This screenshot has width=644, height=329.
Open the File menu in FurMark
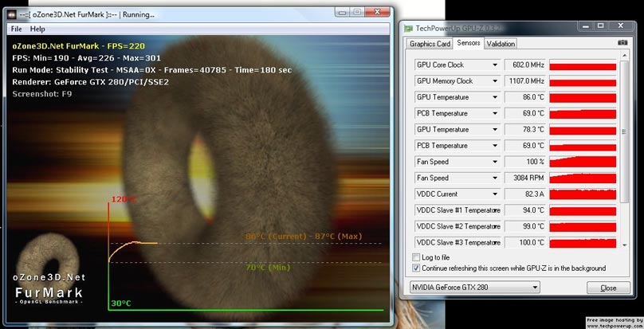point(17,29)
